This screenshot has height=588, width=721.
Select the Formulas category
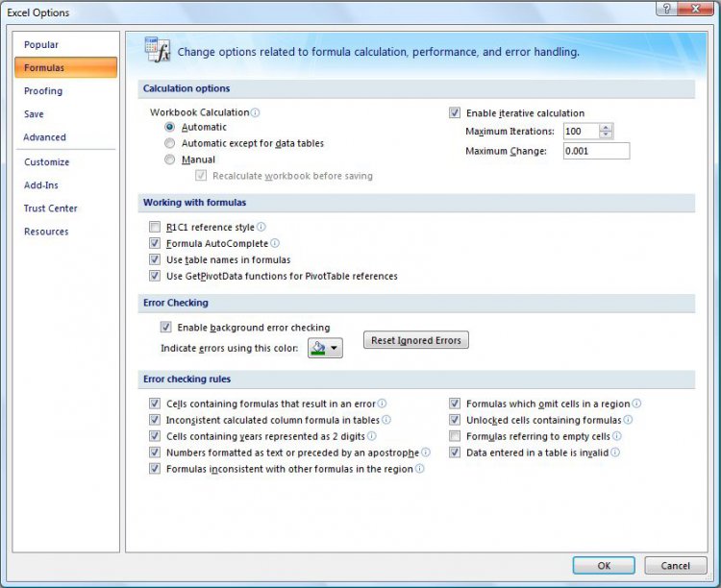[65, 67]
